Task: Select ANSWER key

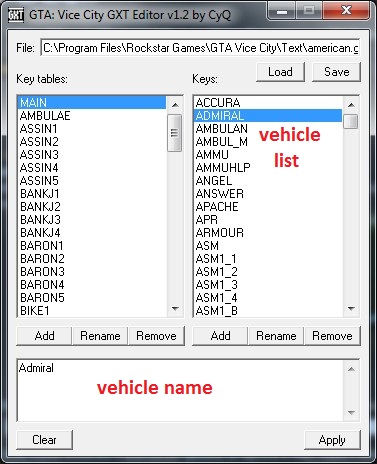Action: (268, 193)
